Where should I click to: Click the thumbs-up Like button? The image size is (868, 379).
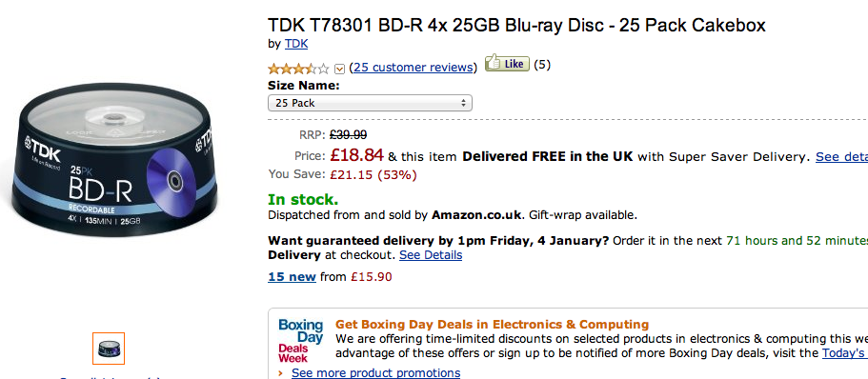click(x=507, y=64)
